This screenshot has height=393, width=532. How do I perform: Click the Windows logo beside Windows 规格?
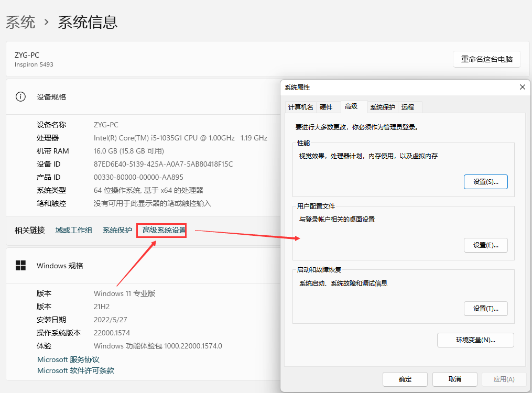point(20,266)
